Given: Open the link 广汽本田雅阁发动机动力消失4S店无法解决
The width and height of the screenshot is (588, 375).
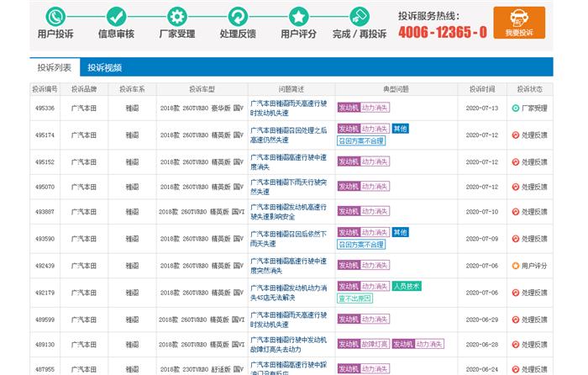Looking at the screenshot, I should 288,293.
